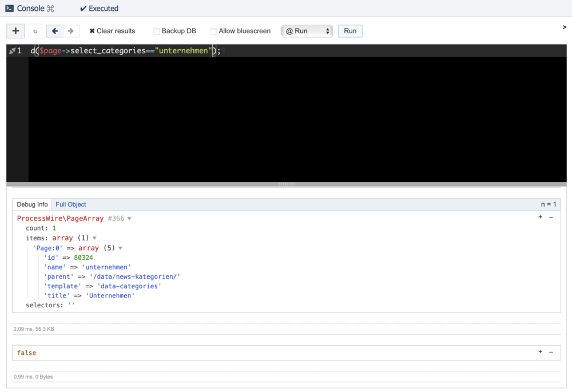This screenshot has width=572, height=392.
Task: Select the Debug Info tab
Action: [32, 204]
